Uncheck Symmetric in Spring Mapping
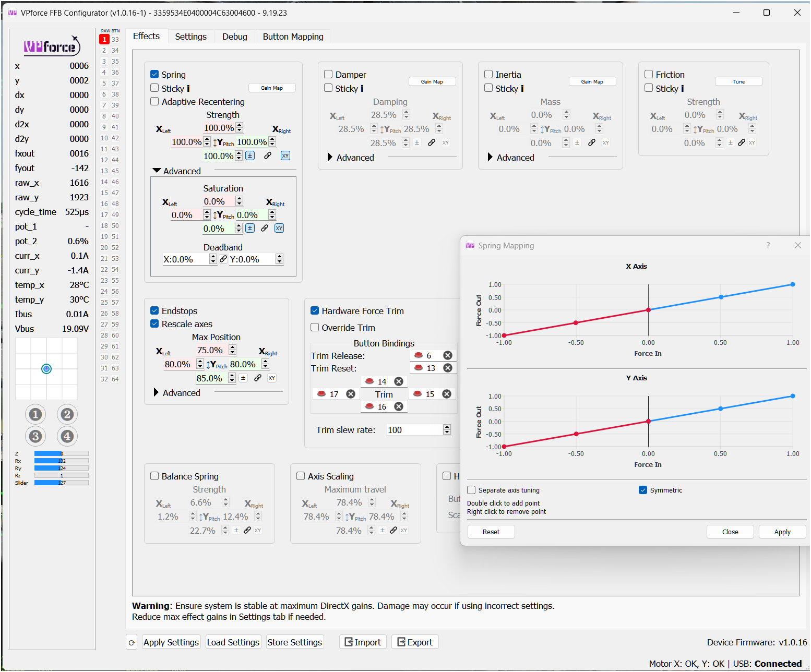 643,490
